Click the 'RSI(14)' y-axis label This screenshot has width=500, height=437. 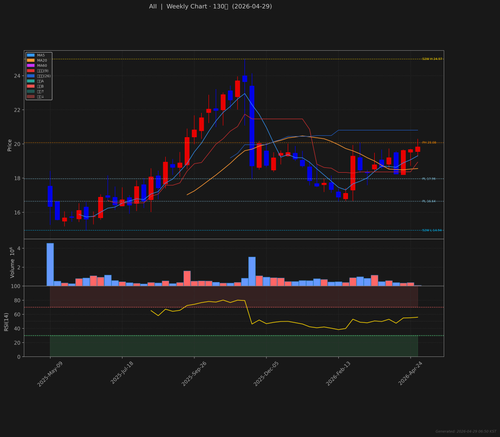pos(6,322)
